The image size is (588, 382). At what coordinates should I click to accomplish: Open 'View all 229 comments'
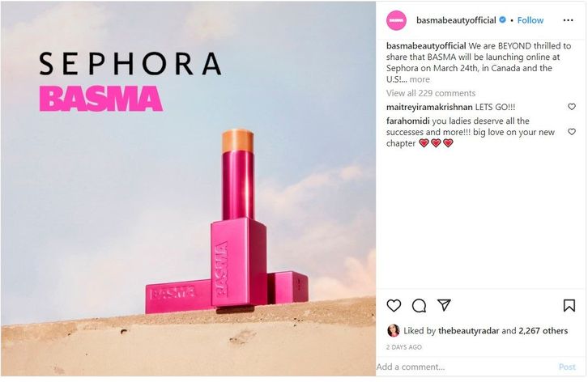(431, 93)
